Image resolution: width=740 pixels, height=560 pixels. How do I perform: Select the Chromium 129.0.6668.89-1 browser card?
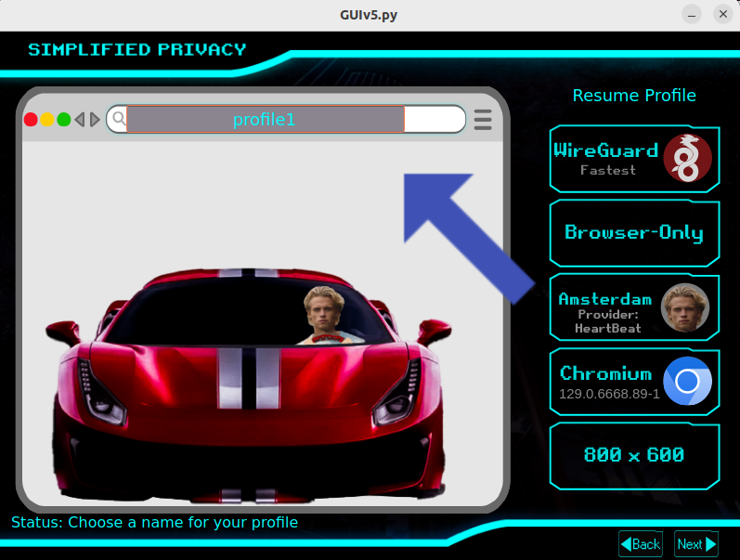[x=635, y=382]
